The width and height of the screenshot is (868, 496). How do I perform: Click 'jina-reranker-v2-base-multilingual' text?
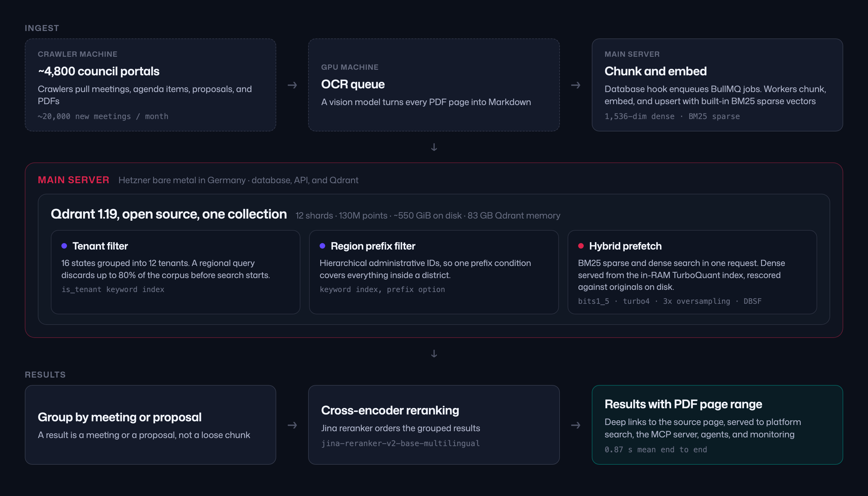point(400,443)
